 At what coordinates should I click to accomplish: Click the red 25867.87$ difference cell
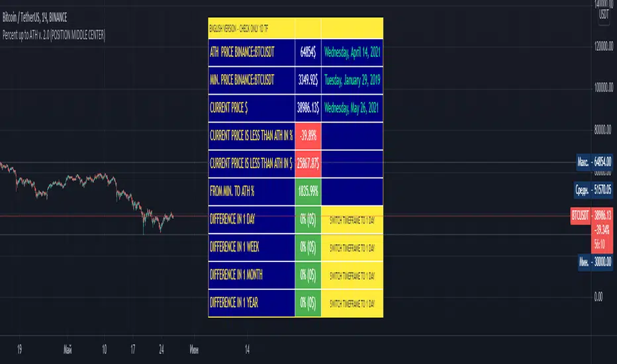[308, 163]
